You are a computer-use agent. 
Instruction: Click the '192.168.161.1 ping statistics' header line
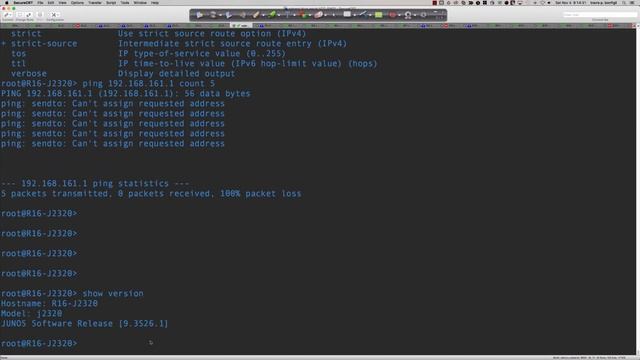tap(95, 184)
